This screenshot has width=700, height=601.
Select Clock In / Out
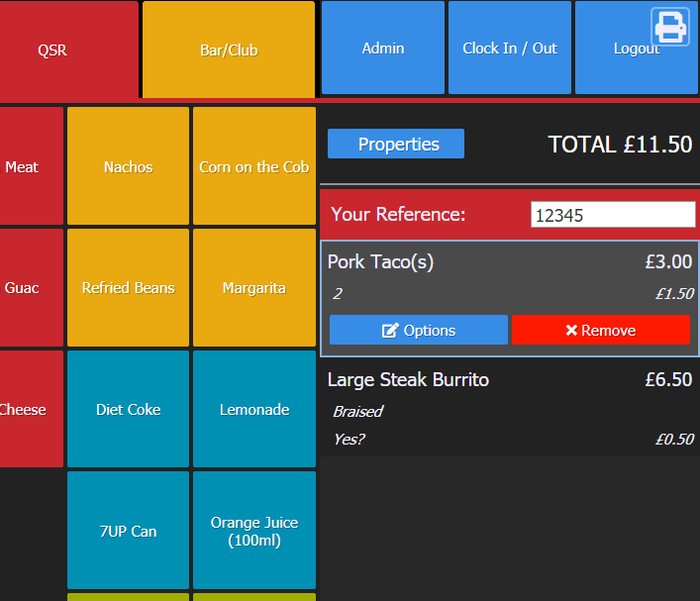click(510, 48)
